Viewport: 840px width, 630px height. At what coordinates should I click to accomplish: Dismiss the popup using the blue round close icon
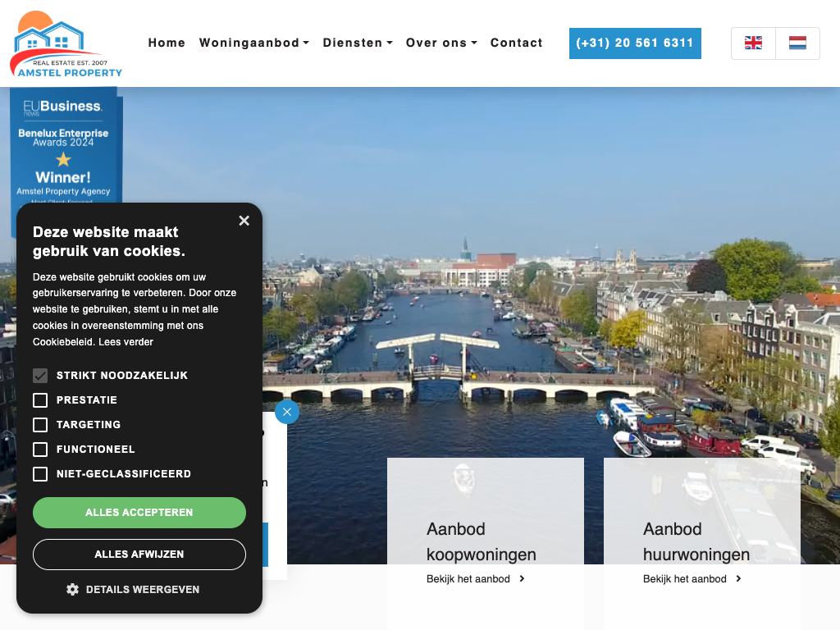tap(286, 412)
